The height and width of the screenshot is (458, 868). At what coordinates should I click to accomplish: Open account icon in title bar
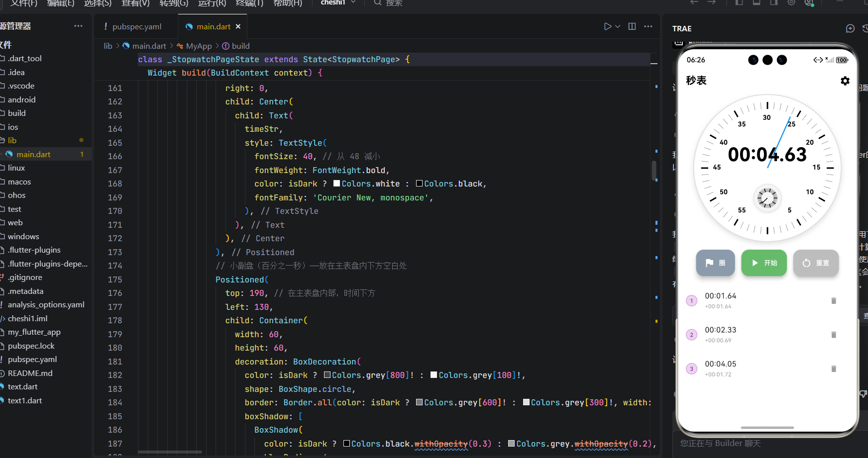point(809,2)
